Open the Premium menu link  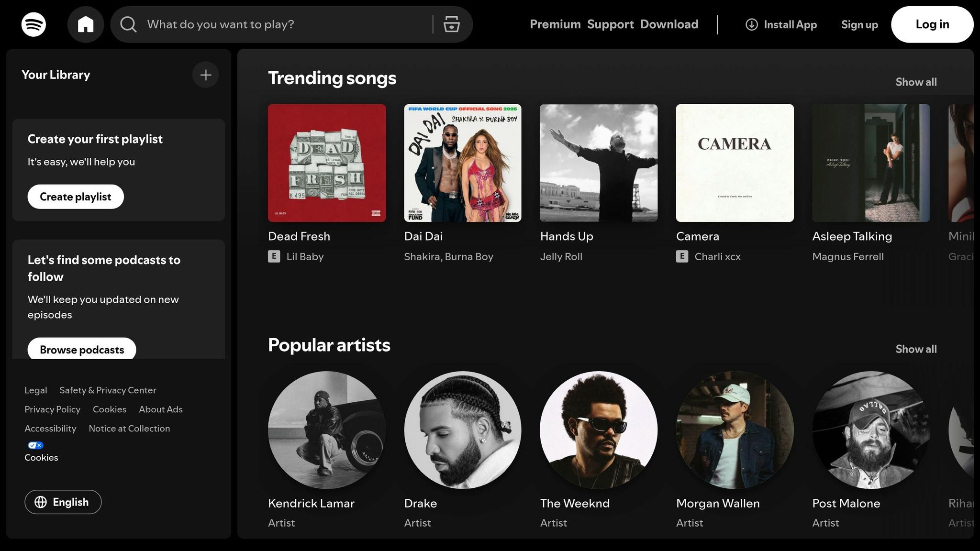(555, 24)
